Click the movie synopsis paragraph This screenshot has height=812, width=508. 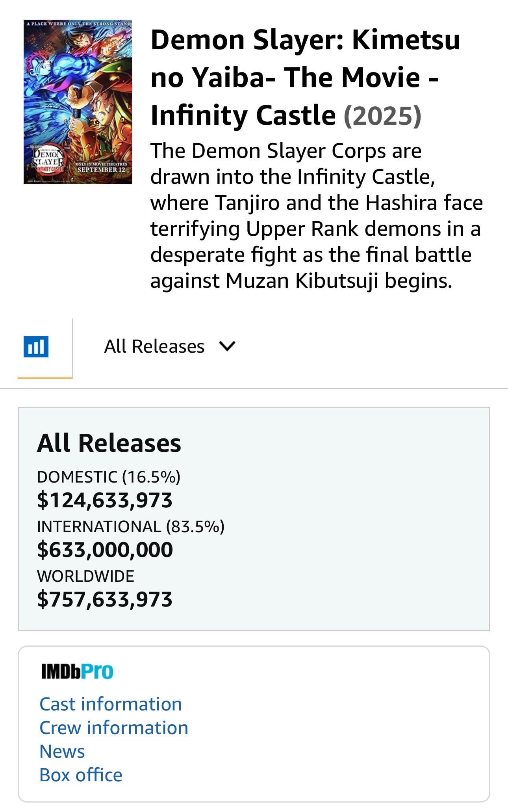[316, 216]
